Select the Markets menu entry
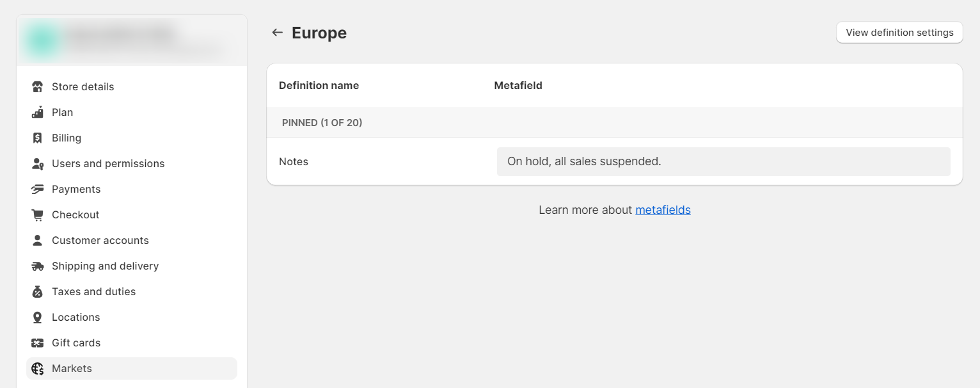 (x=72, y=368)
